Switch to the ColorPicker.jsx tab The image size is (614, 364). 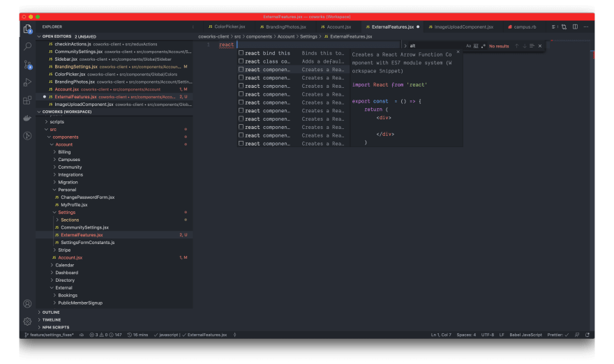(x=227, y=26)
